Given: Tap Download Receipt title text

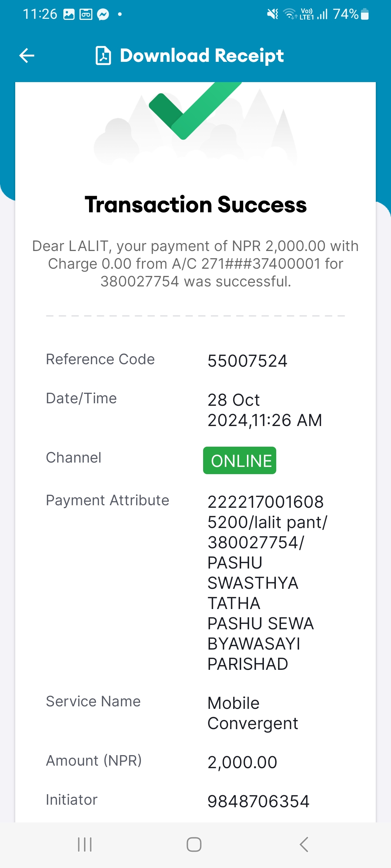Looking at the screenshot, I should pyautogui.click(x=202, y=56).
